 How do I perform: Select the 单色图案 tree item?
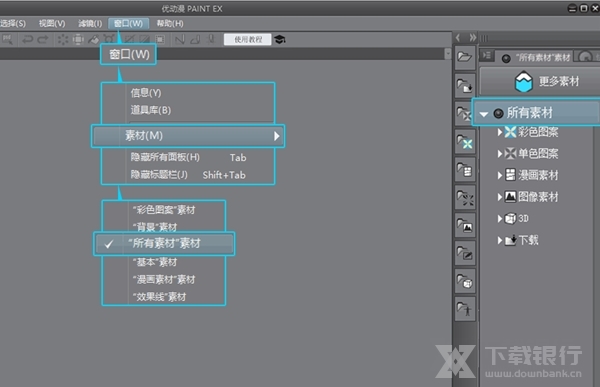point(532,153)
